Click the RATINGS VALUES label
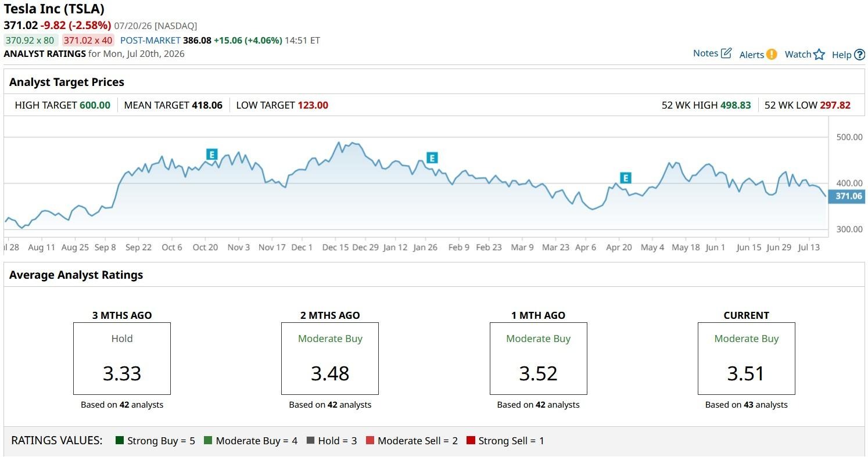Image resolution: width=868 pixels, height=457 pixels. [57, 440]
